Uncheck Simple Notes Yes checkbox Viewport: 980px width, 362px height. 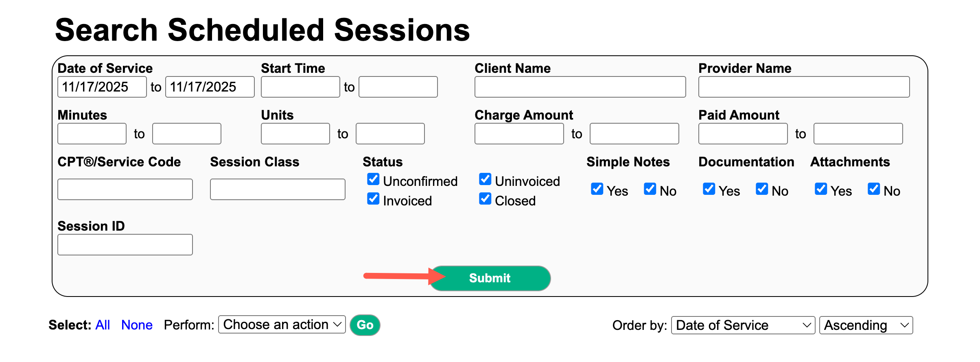click(x=597, y=189)
